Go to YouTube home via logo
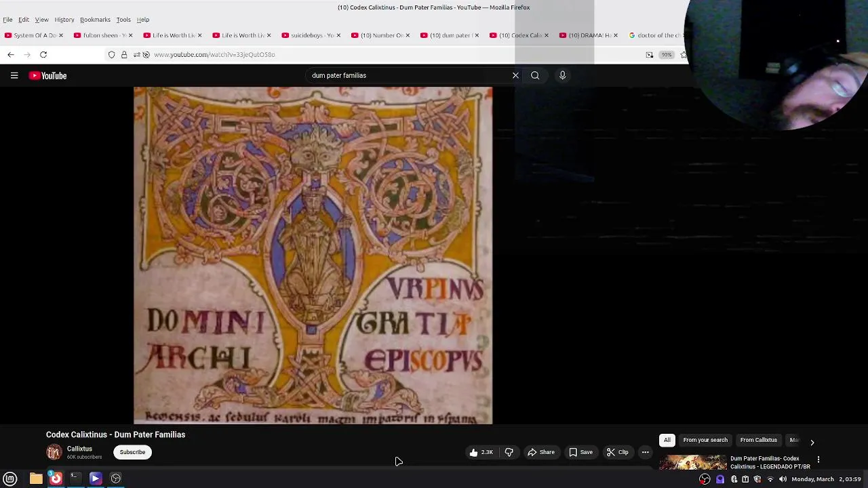Image resolution: width=868 pixels, height=488 pixels. pos(47,76)
